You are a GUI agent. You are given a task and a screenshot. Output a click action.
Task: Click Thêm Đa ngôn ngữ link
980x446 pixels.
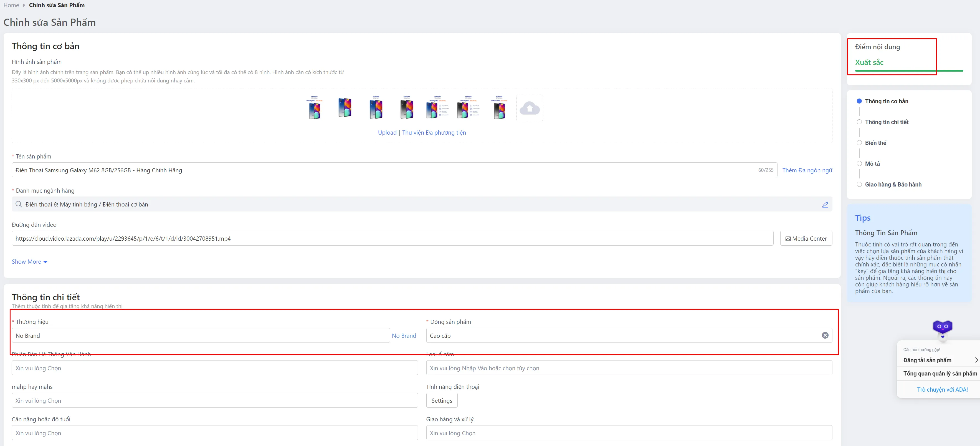807,170
